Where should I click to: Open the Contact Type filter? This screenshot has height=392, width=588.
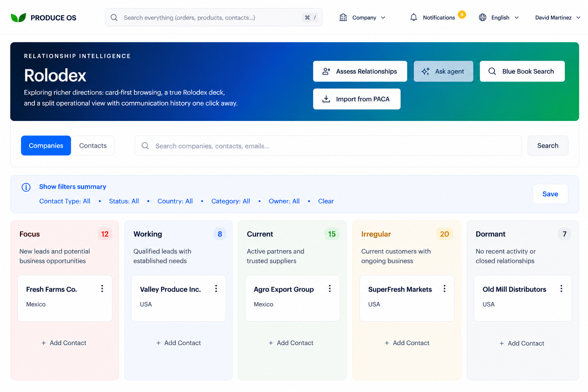[x=65, y=201]
